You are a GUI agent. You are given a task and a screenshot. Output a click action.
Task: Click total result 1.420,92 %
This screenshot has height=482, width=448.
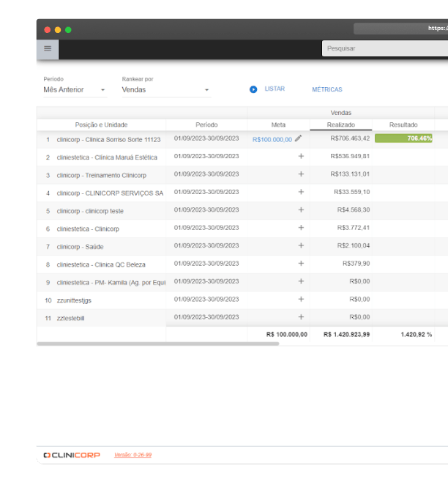pyautogui.click(x=416, y=335)
